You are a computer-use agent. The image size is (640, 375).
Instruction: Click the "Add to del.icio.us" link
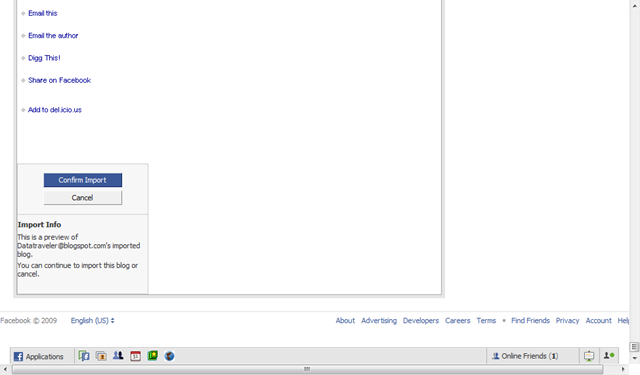pos(55,110)
